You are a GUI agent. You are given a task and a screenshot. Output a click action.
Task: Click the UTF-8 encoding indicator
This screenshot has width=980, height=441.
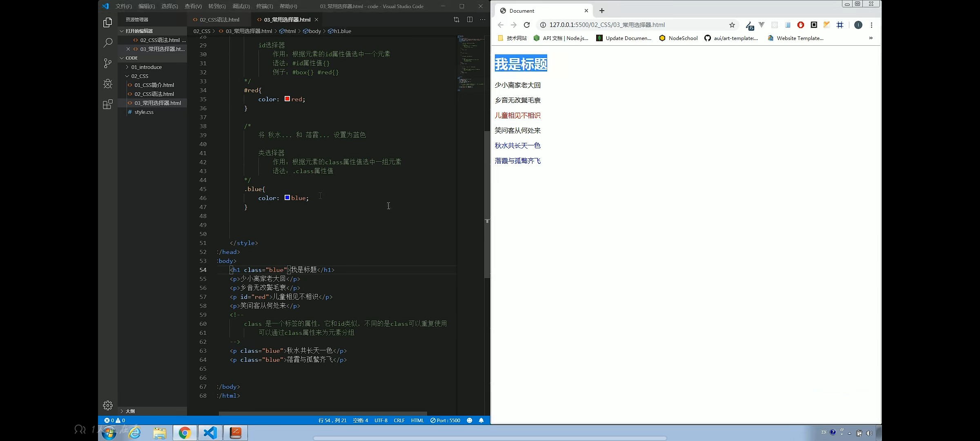[x=381, y=420]
